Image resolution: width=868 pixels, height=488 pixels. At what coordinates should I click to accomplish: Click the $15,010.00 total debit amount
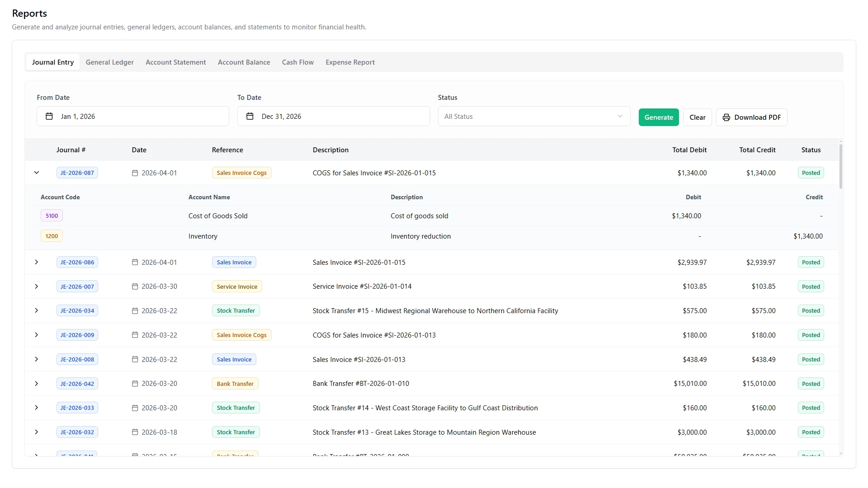[690, 384]
